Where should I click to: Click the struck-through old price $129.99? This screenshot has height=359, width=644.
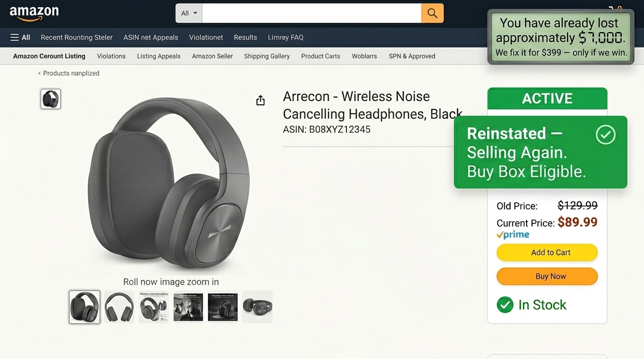(577, 206)
